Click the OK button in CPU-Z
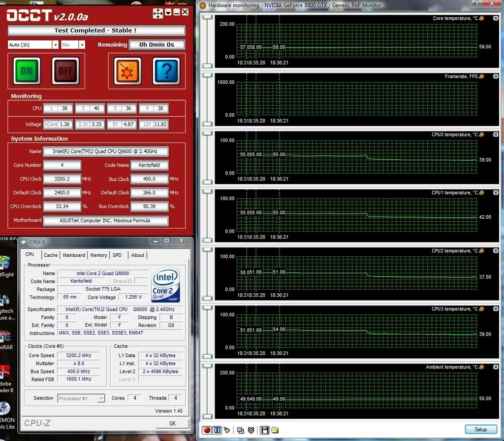 (x=172, y=424)
